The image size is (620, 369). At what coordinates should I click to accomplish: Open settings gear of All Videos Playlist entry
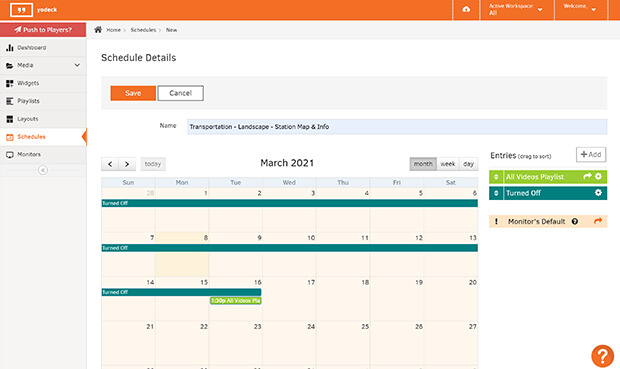[598, 176]
